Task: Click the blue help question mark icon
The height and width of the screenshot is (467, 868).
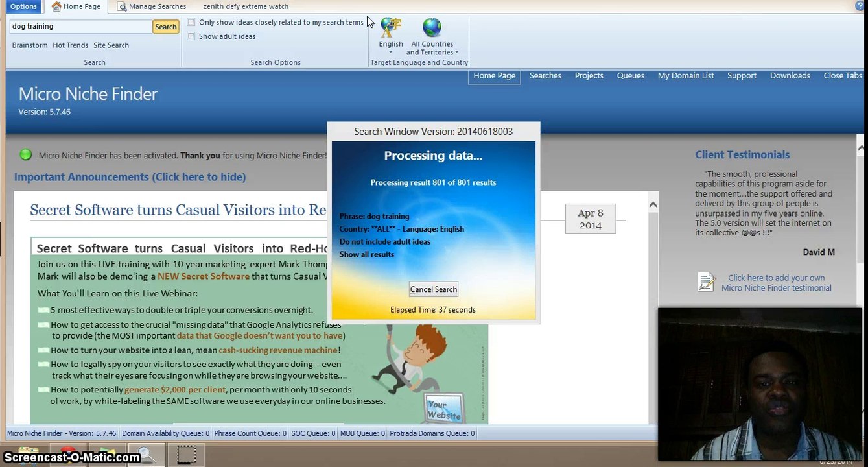Action: pos(859,6)
